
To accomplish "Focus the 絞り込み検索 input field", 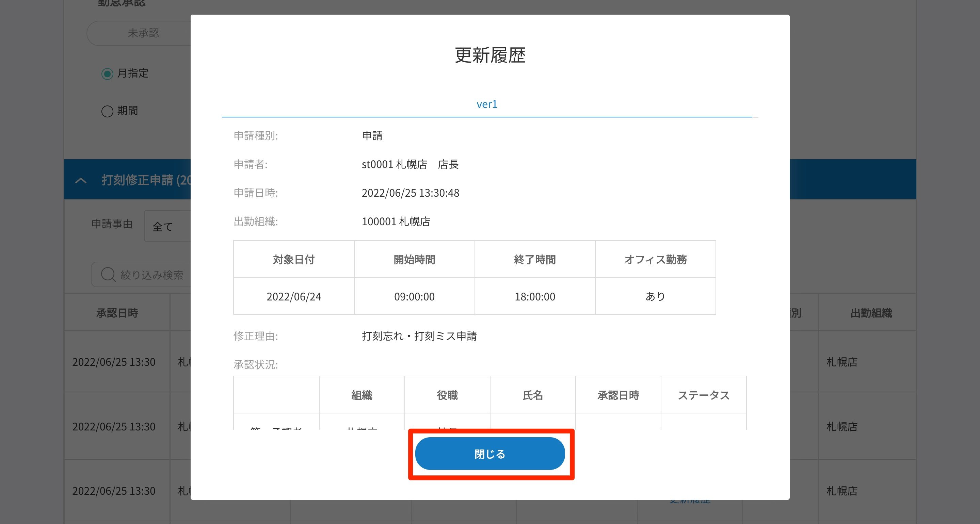I will coord(152,275).
